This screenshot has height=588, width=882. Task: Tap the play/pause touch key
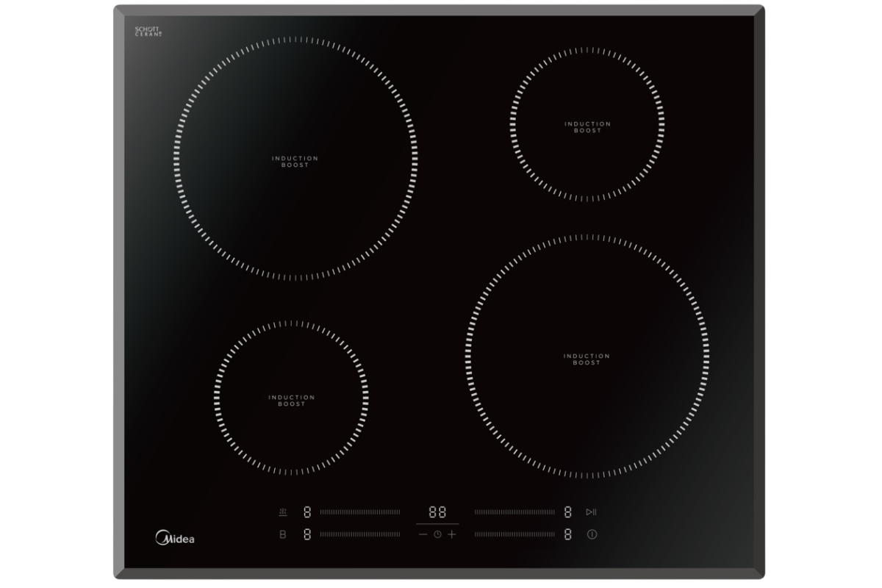point(591,512)
